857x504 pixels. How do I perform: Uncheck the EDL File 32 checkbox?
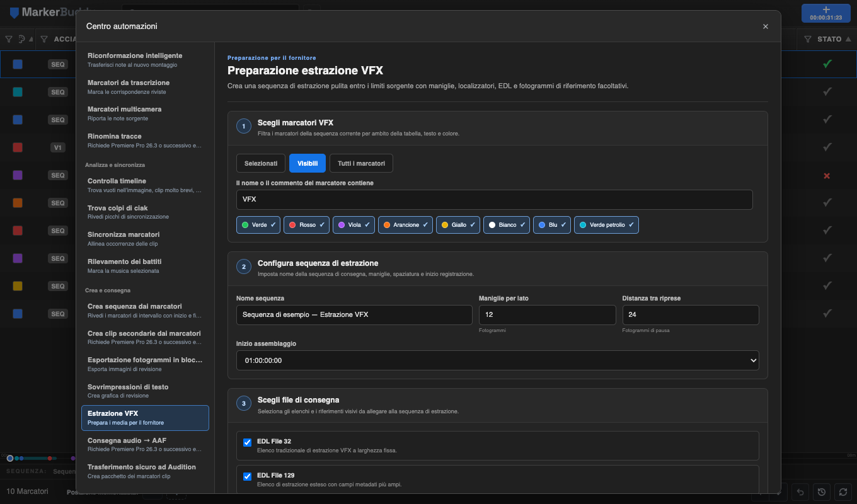248,442
